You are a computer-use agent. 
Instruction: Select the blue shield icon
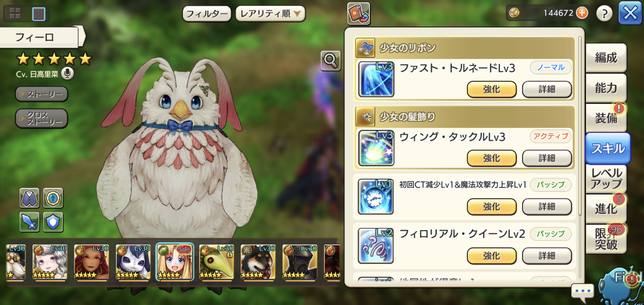[x=53, y=222]
